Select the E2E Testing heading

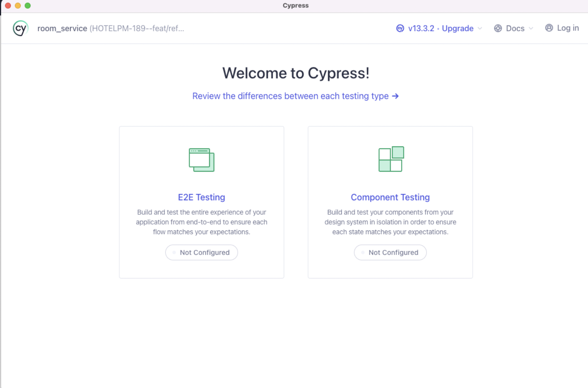(x=201, y=197)
